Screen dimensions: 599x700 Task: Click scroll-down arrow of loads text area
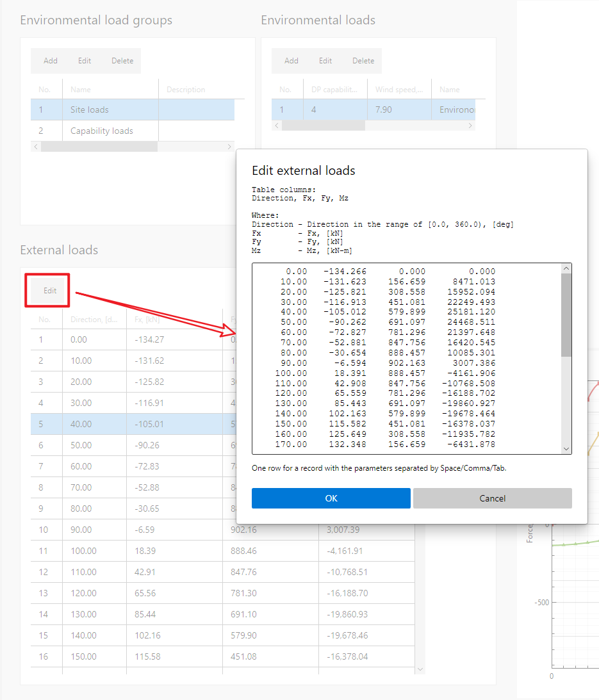(566, 449)
